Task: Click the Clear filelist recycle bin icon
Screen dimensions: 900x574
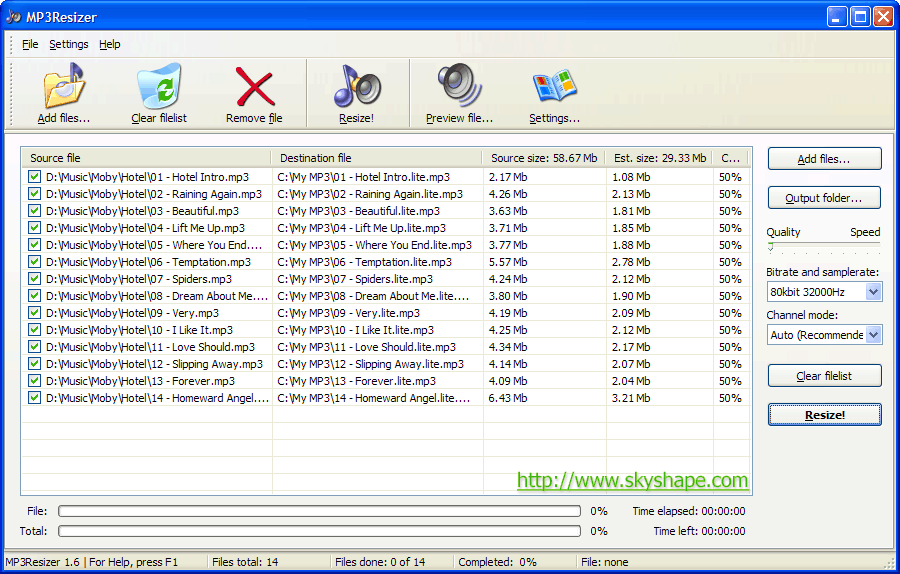Action: pos(159,86)
